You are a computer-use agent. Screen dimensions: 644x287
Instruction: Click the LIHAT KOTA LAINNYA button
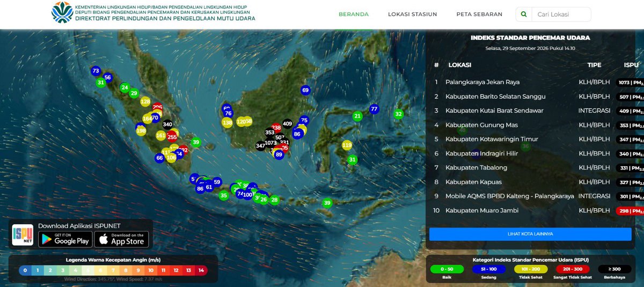click(x=530, y=234)
